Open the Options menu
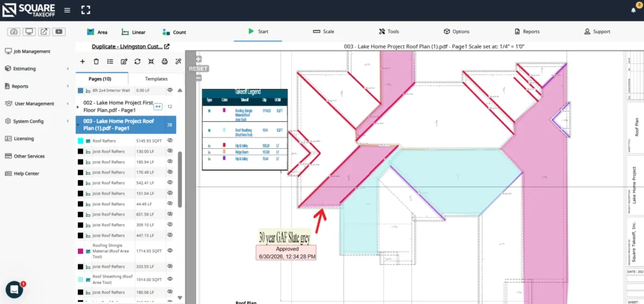Screen dimensions: 644x304 457,31
